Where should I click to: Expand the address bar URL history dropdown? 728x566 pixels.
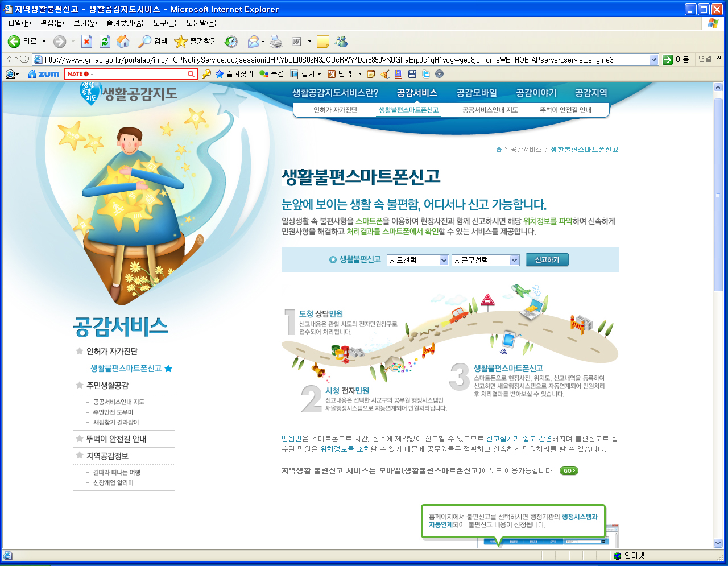pos(654,59)
